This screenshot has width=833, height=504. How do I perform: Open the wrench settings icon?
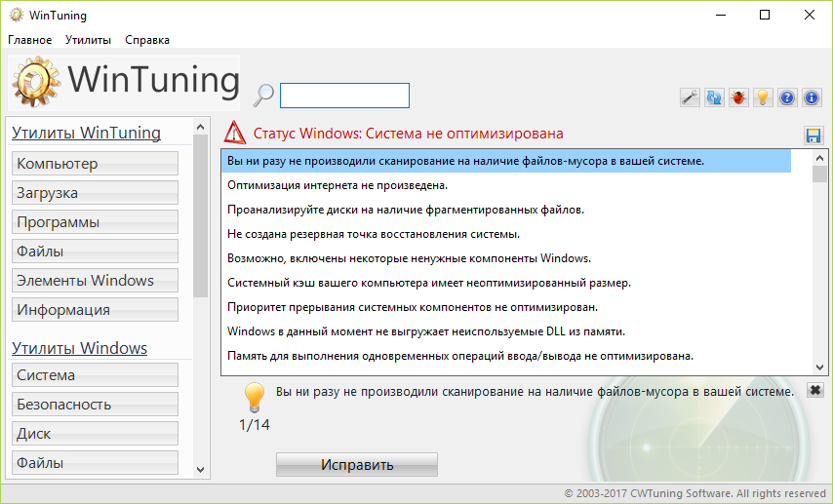690,97
